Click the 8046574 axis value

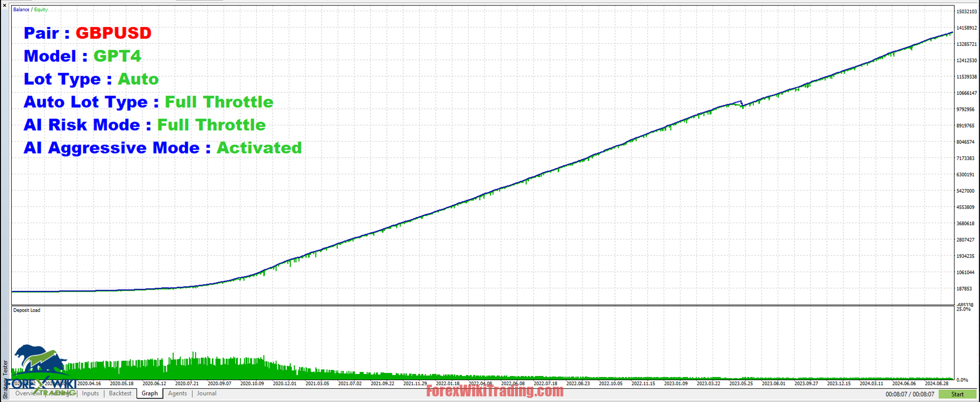click(x=965, y=142)
